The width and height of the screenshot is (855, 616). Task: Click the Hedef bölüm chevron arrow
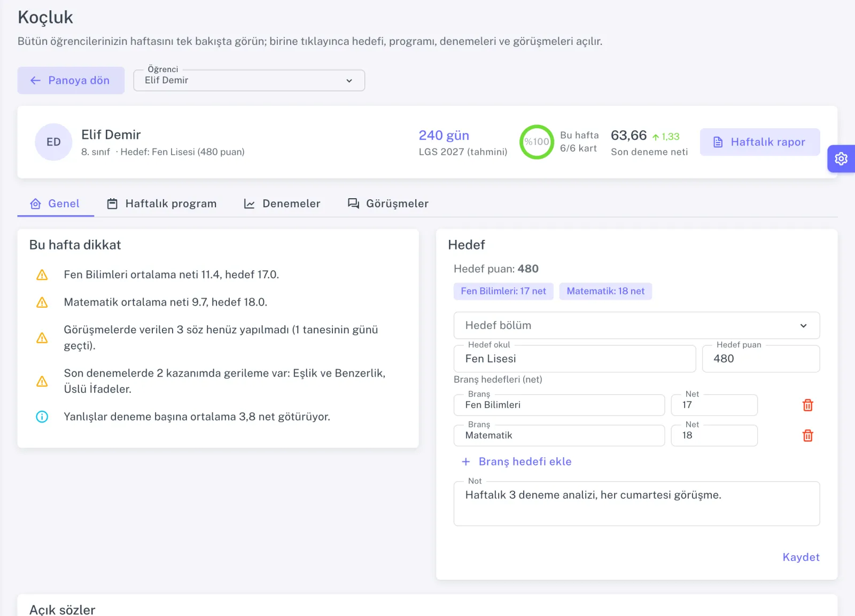pyautogui.click(x=803, y=326)
